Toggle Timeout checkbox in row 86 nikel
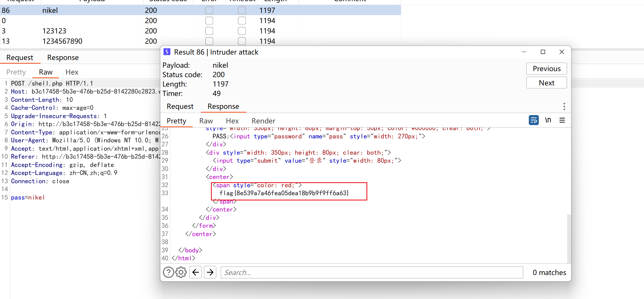The height and width of the screenshot is (299, 644). pos(242,10)
